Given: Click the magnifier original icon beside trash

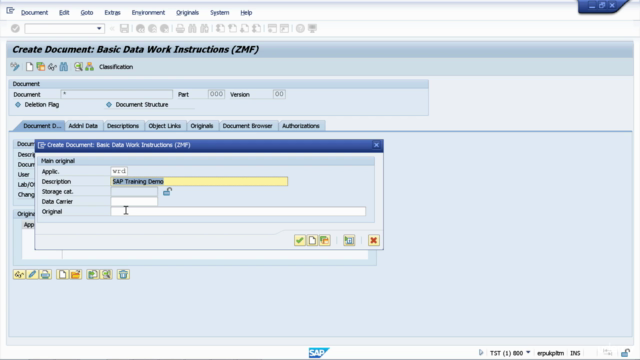Looking at the screenshot, I should coord(106,274).
